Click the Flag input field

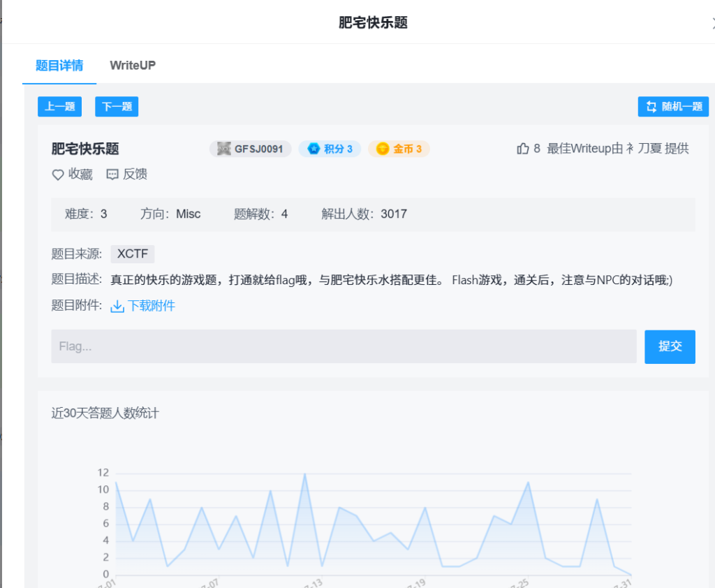344,346
